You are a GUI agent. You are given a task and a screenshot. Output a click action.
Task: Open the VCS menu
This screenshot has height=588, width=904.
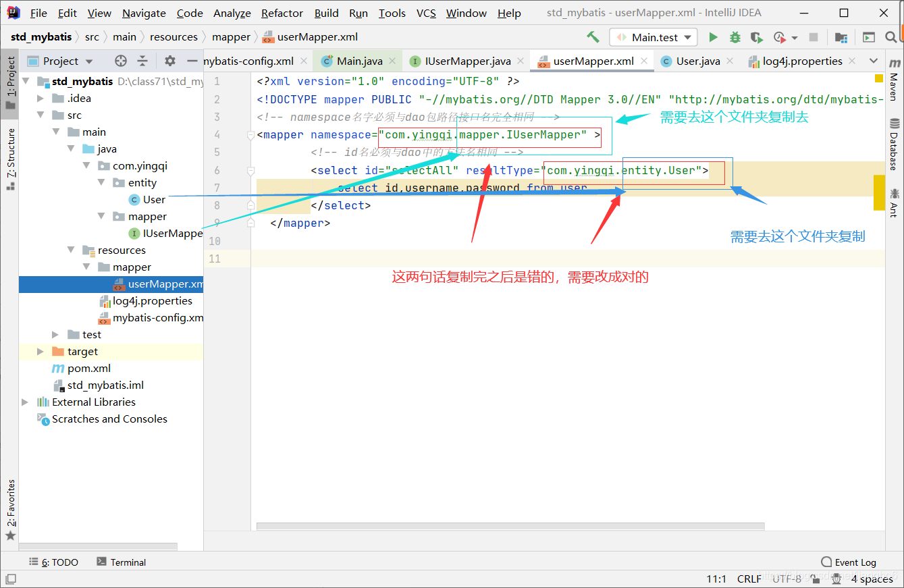coord(426,13)
